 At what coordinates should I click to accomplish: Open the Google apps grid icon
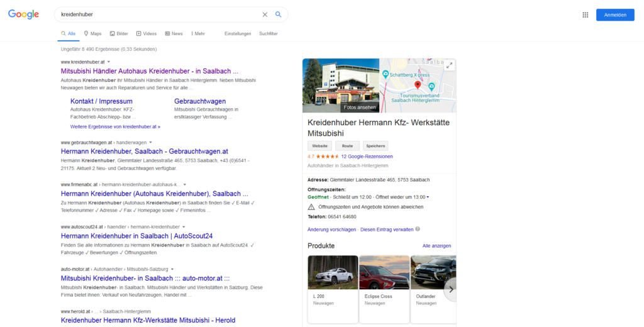click(x=586, y=15)
